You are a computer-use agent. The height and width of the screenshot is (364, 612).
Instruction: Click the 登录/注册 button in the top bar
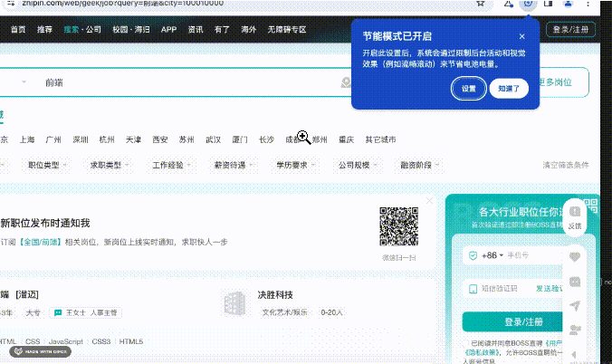click(x=570, y=29)
